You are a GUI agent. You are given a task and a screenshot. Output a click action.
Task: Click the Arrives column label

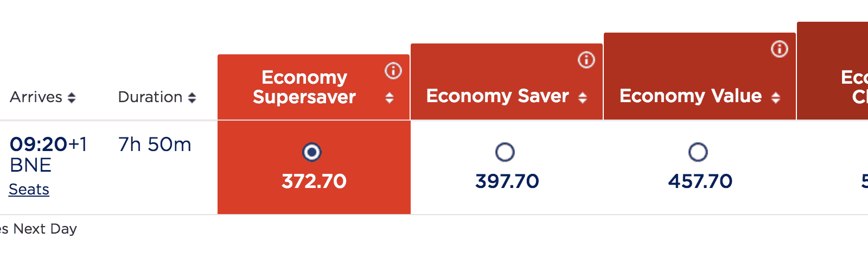[36, 97]
